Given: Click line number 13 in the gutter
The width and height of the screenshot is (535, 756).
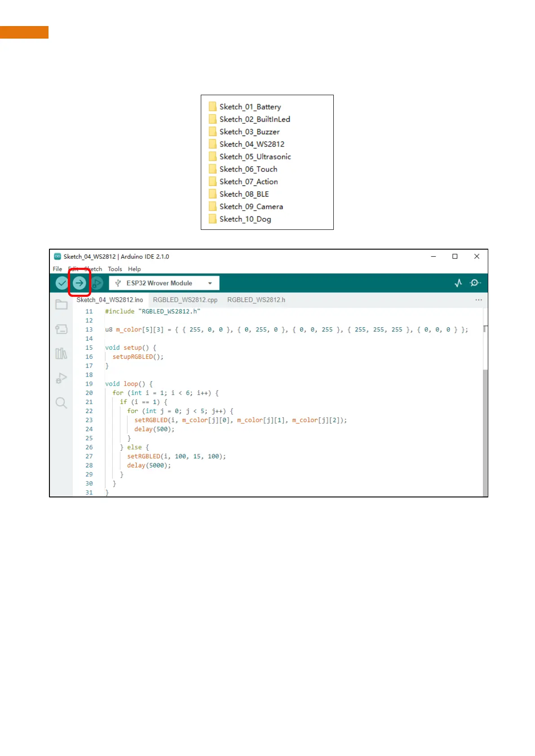Looking at the screenshot, I should coord(89,330).
